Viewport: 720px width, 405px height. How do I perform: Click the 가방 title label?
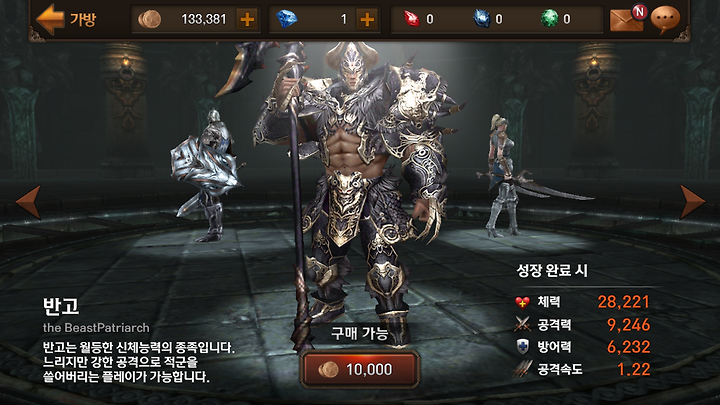83,19
